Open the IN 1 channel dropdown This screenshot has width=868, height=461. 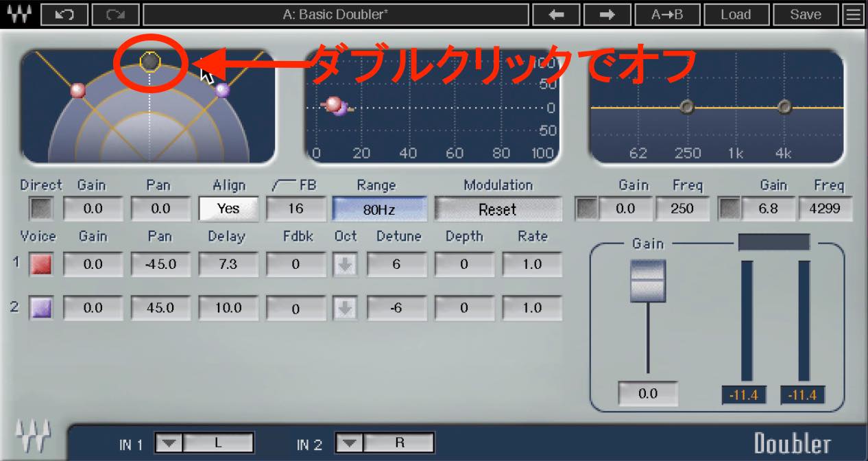click(x=169, y=443)
